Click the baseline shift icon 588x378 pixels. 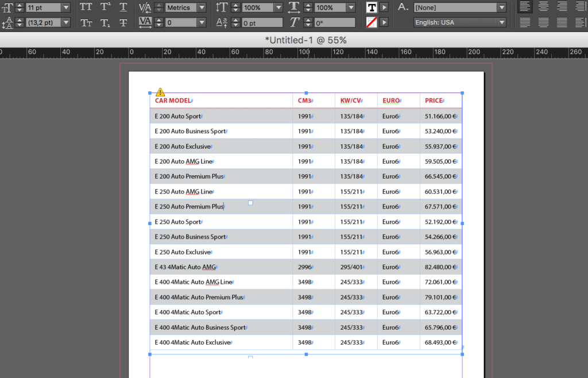tap(222, 23)
